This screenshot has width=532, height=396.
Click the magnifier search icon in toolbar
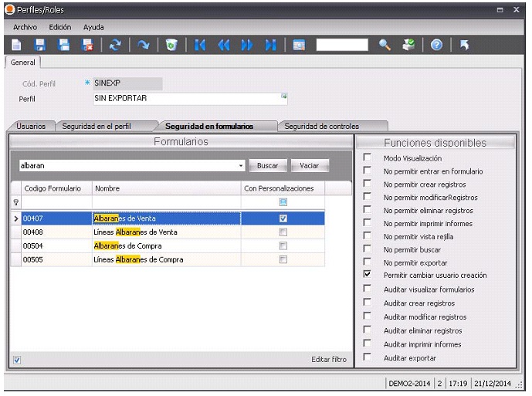pos(385,46)
